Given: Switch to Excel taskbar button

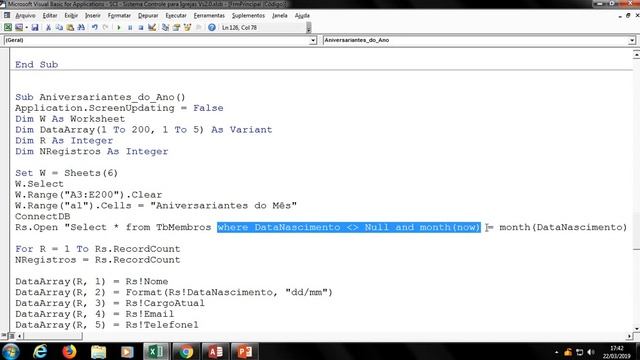Looking at the screenshot, I should [156, 351].
